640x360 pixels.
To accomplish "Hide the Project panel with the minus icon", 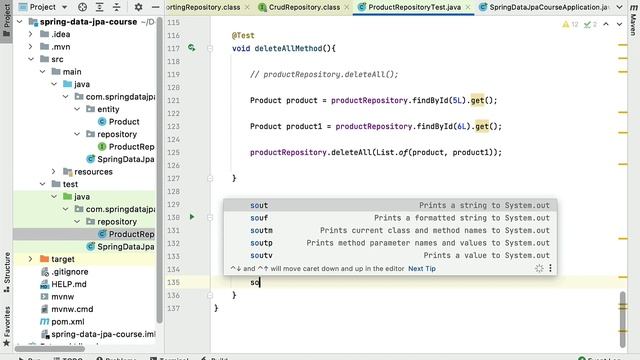I will [156, 7].
